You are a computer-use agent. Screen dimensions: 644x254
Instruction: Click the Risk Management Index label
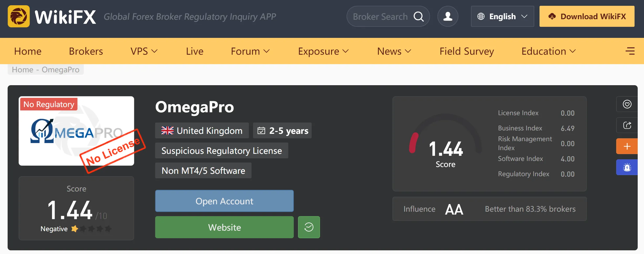click(525, 143)
